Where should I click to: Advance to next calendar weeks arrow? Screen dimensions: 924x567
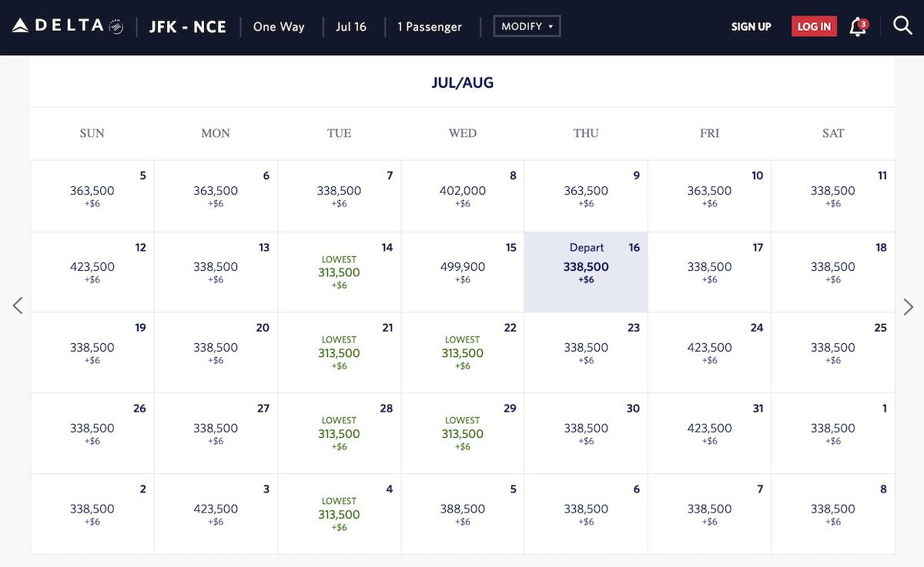coord(908,305)
